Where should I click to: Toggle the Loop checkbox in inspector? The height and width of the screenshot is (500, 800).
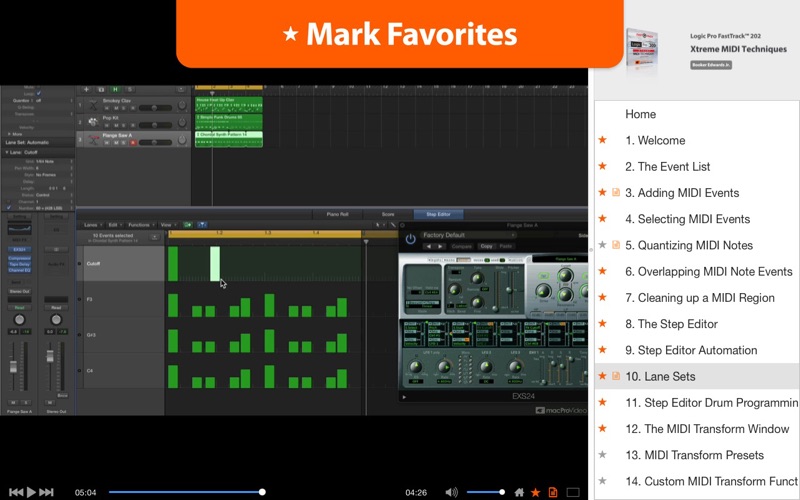pyautogui.click(x=39, y=94)
